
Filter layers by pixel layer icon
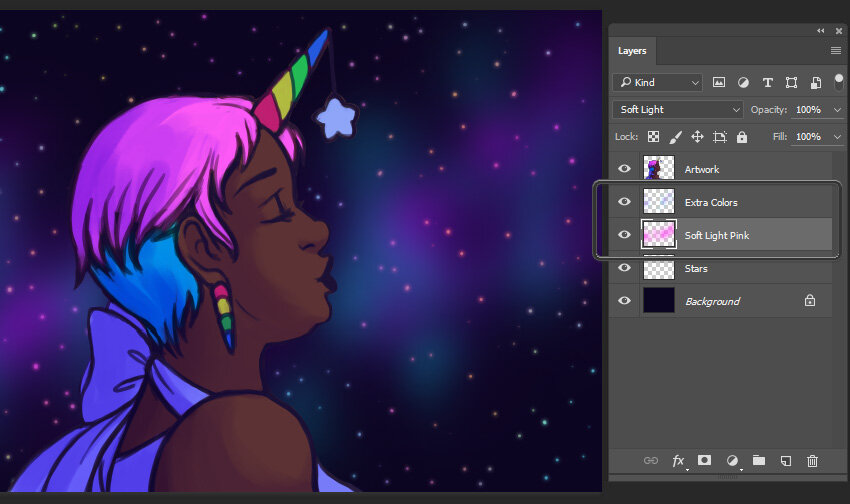pos(719,82)
